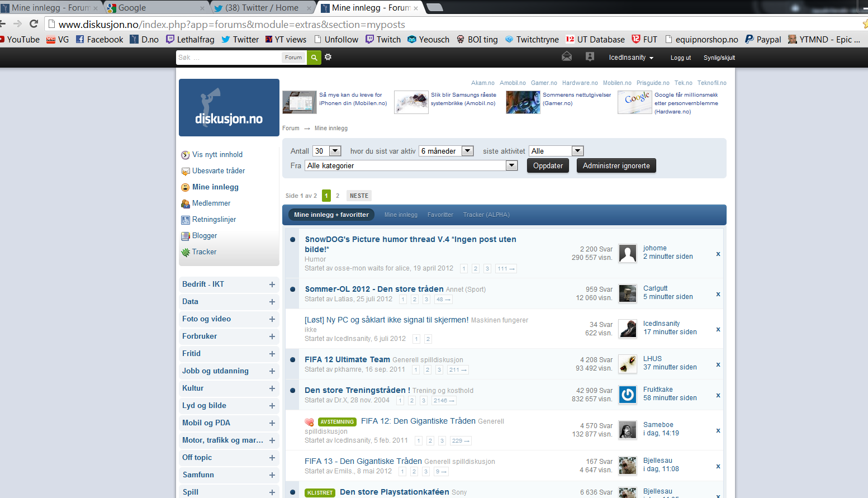Open the notifications icon beside IcedInsanity
This screenshot has width=868, height=498.
pyautogui.click(x=590, y=56)
